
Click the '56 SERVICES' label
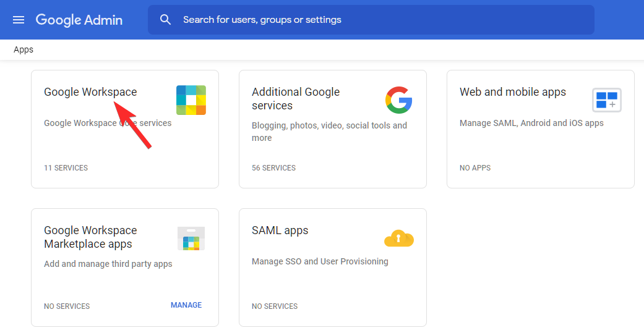pos(273,167)
